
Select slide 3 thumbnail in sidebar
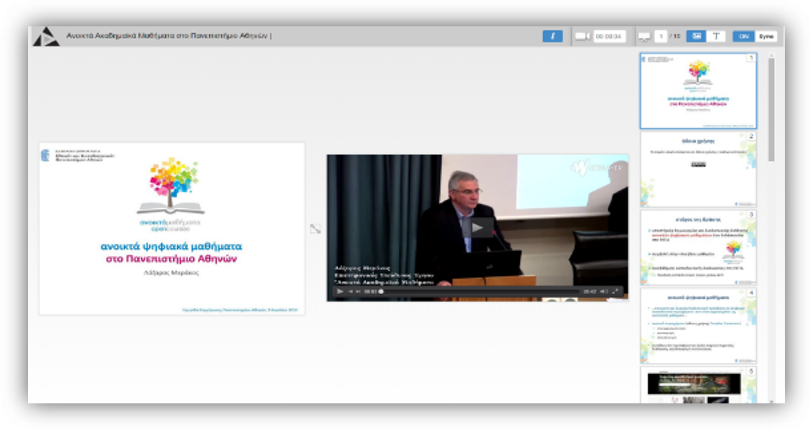tap(699, 246)
